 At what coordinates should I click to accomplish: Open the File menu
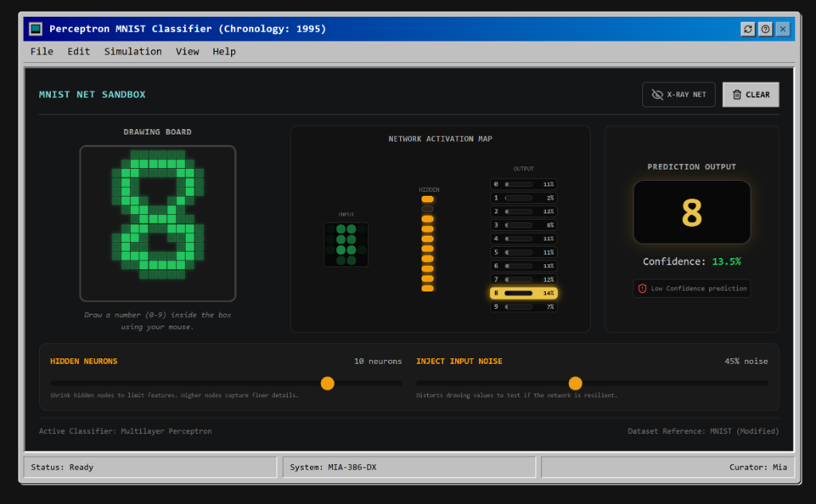[x=41, y=52]
